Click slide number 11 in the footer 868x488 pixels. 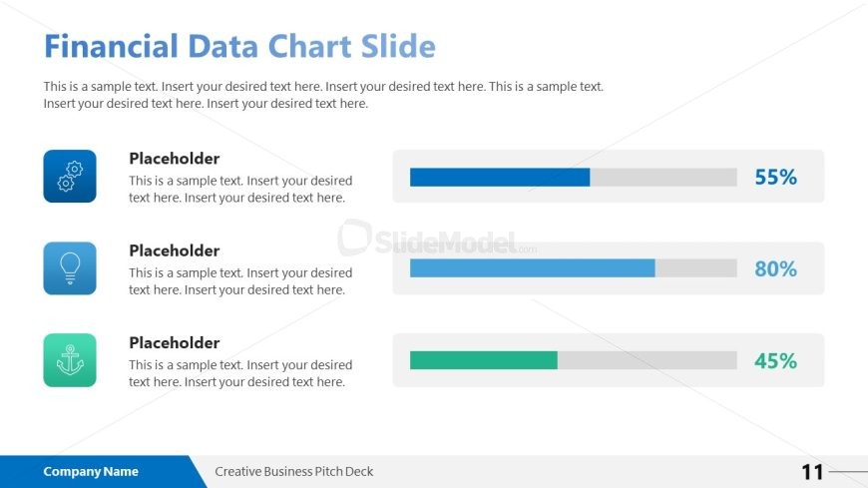(812, 472)
